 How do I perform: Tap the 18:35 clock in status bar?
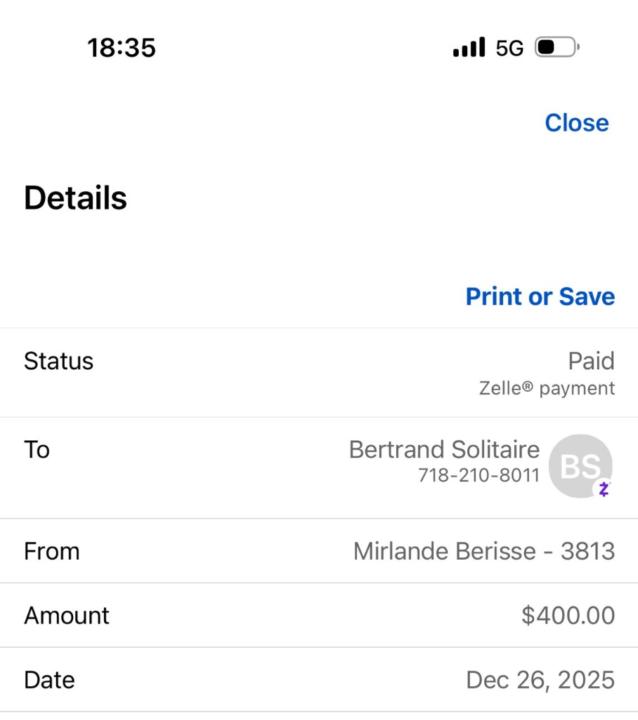click(x=122, y=47)
